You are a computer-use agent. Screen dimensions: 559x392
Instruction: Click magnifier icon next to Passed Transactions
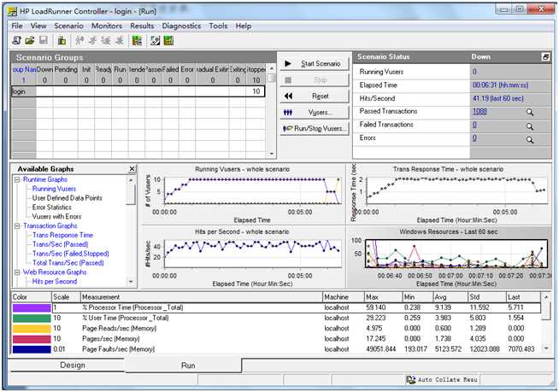530,112
